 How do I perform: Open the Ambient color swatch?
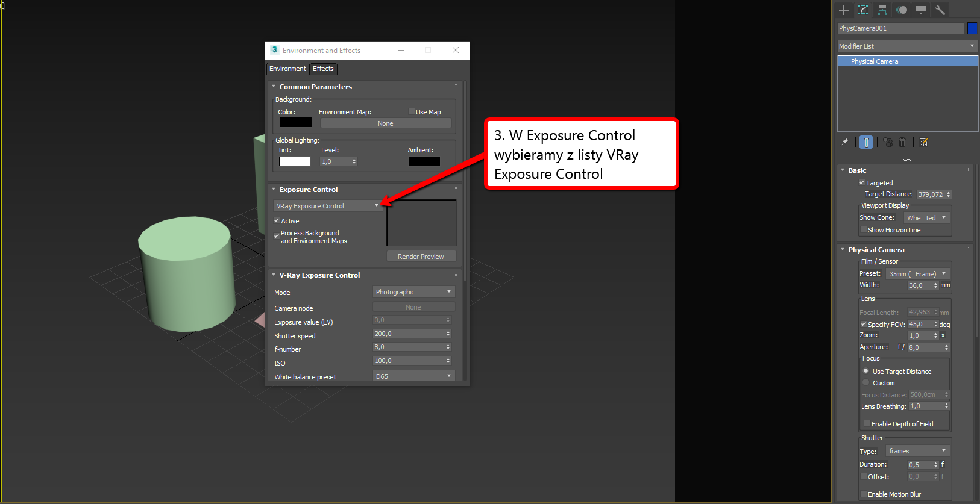click(x=424, y=161)
